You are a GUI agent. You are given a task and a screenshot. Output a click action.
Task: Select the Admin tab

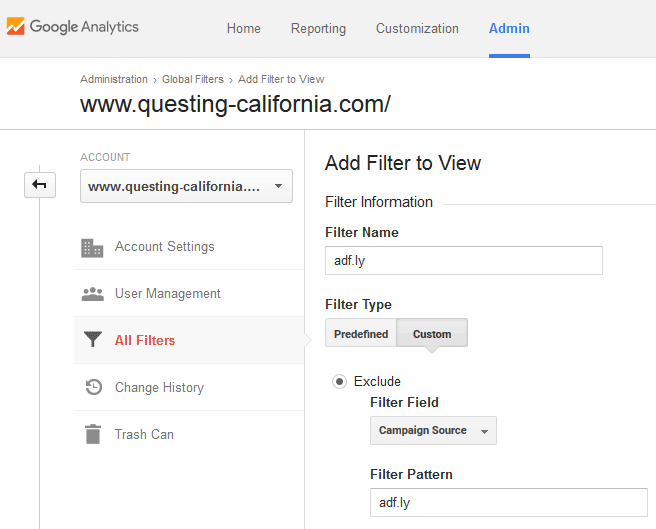tap(509, 28)
